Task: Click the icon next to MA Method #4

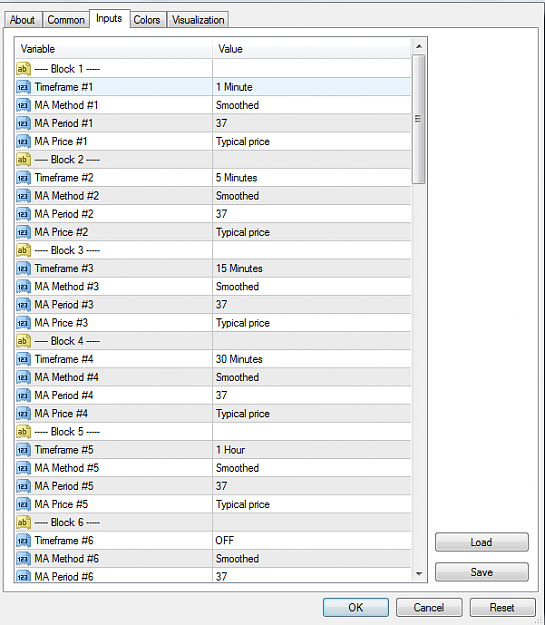Action: (x=23, y=377)
